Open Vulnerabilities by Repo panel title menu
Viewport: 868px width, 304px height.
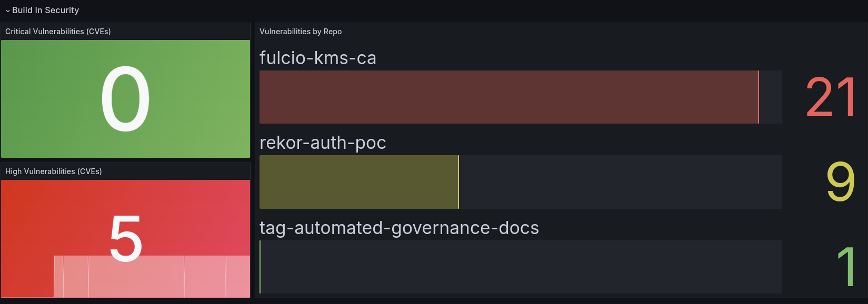(x=300, y=32)
